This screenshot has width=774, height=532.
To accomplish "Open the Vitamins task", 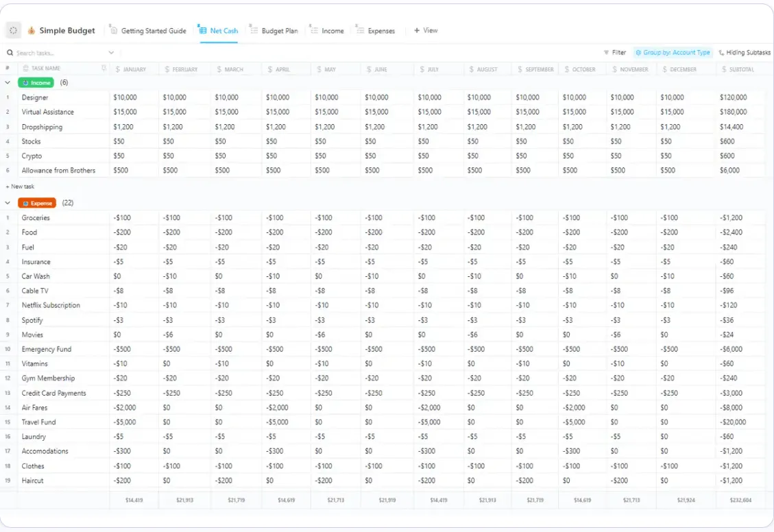I will click(x=34, y=364).
